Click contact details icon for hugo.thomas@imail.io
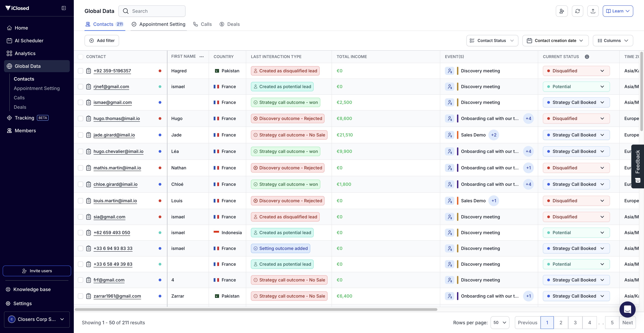The width and height of the screenshot is (644, 333). tap(89, 119)
